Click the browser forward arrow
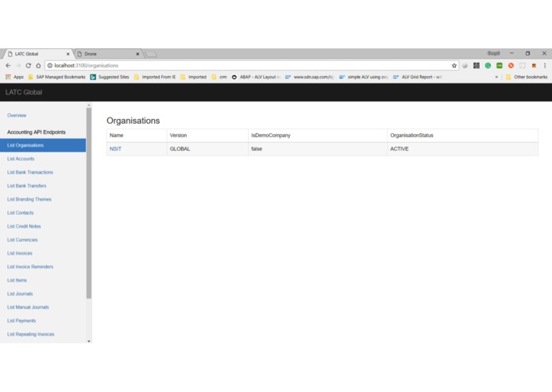Viewport: 552px width, 392px height. pos(18,65)
